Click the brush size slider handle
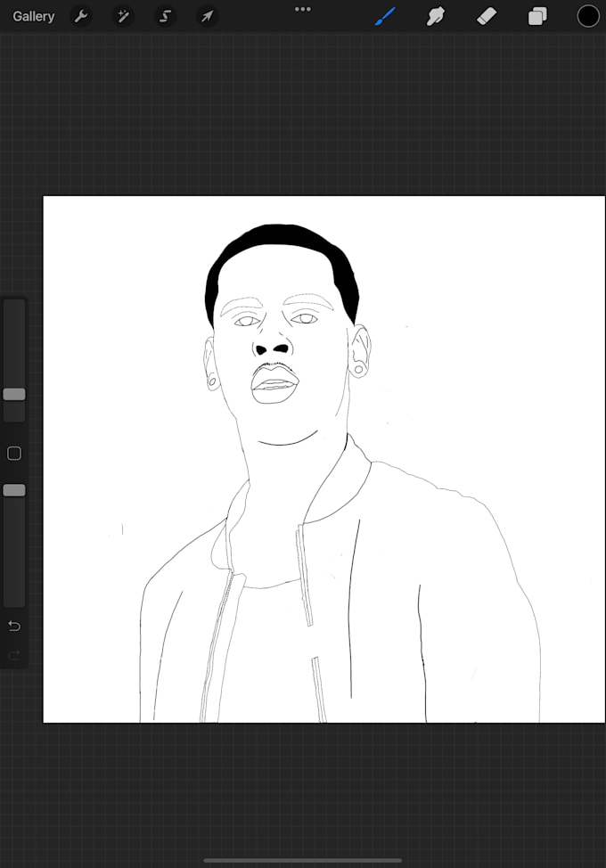Image resolution: width=606 pixels, height=868 pixels. click(14, 394)
